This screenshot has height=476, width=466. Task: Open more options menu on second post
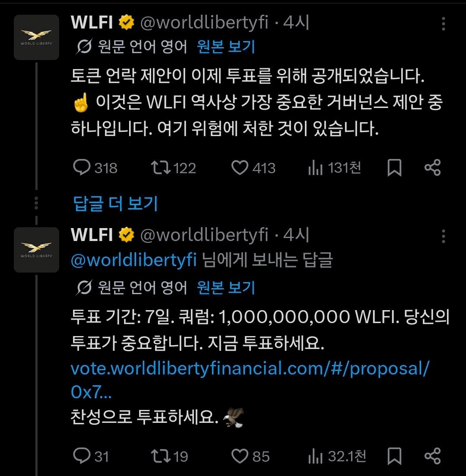click(x=443, y=236)
